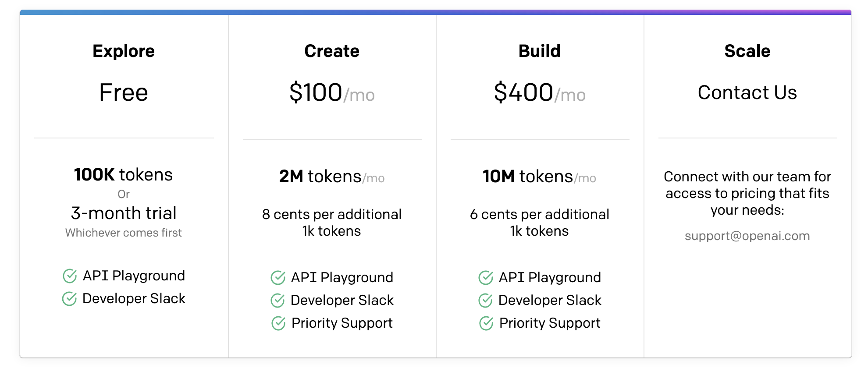Click the Contact Us text in Scale
The height and width of the screenshot is (368, 868).
click(747, 92)
